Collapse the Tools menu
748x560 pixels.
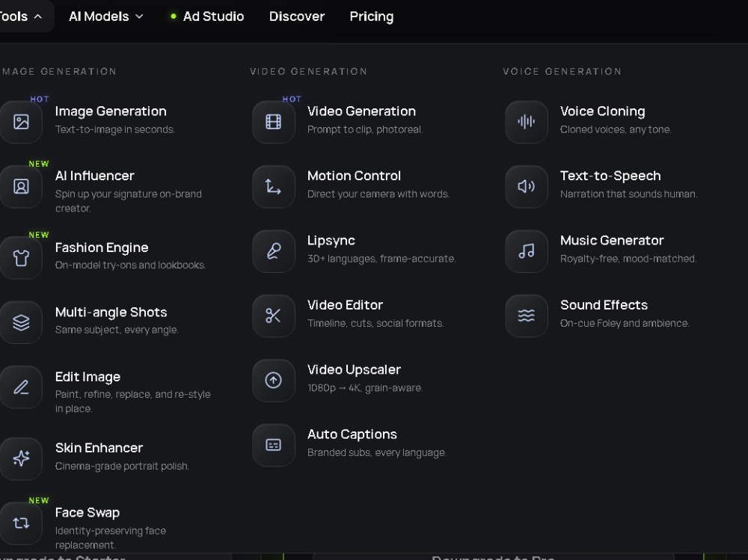tap(22, 16)
